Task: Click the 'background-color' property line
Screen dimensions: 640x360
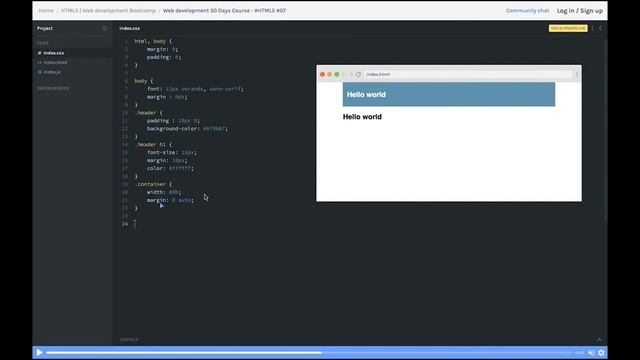Action: pos(187,129)
